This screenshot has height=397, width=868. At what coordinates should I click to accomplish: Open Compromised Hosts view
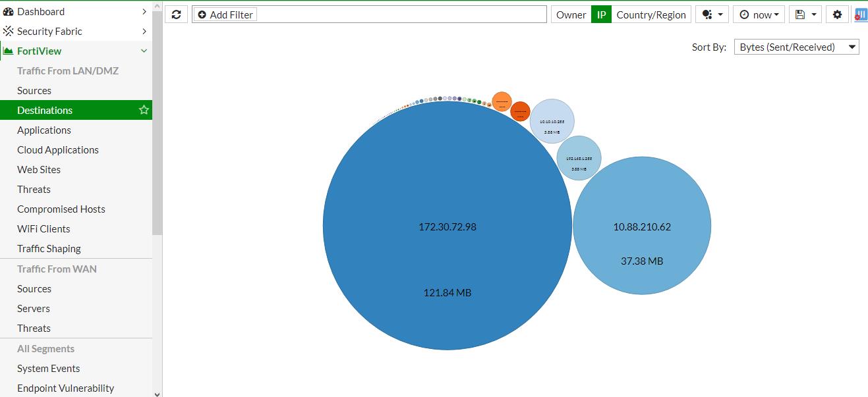(61, 209)
